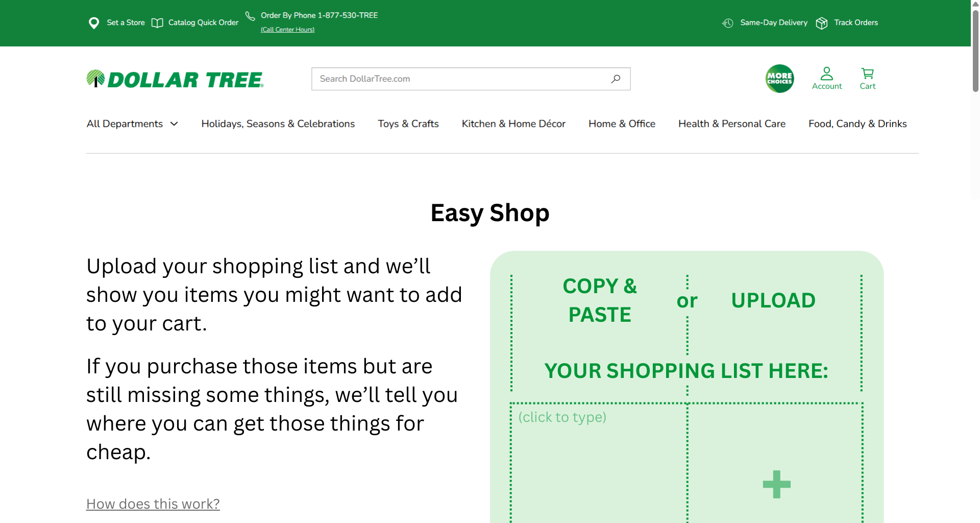Image resolution: width=980 pixels, height=523 pixels.
Task: Click the Search DollarTree.com field
Action: tap(471, 79)
